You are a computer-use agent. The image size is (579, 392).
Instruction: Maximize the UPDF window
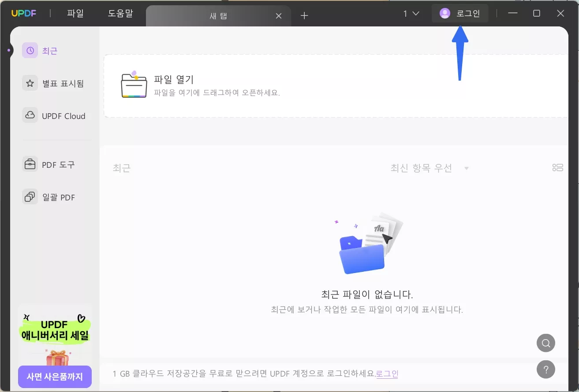[x=537, y=13]
